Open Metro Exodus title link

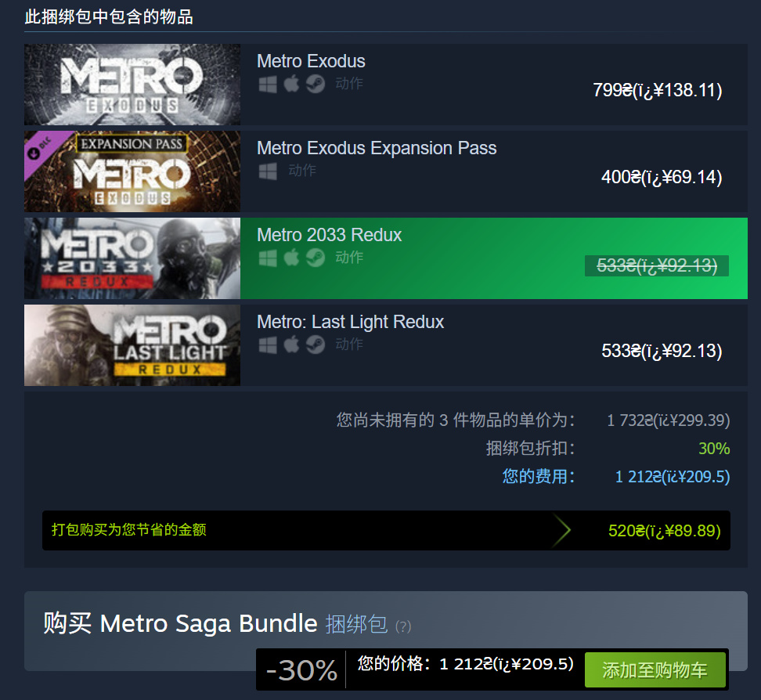[311, 61]
